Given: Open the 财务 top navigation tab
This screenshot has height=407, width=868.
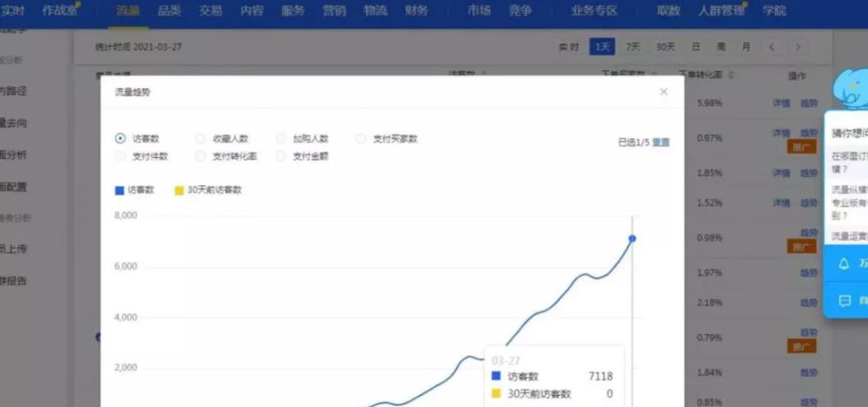Looking at the screenshot, I should tap(416, 11).
